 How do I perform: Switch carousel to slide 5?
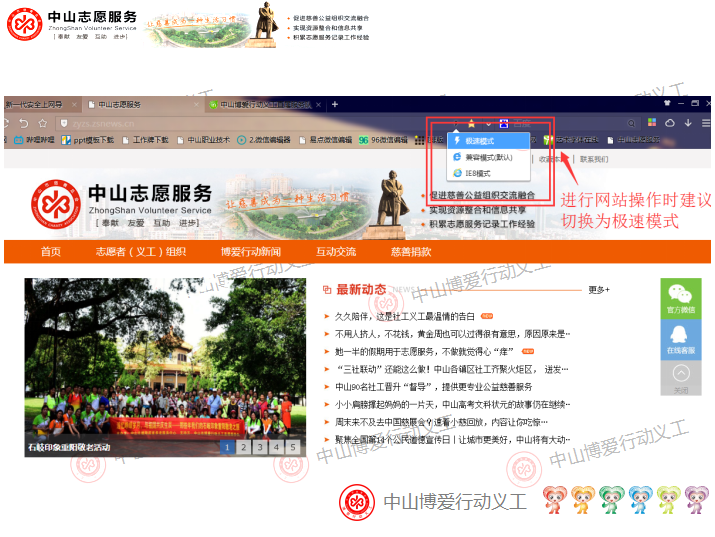point(292,447)
